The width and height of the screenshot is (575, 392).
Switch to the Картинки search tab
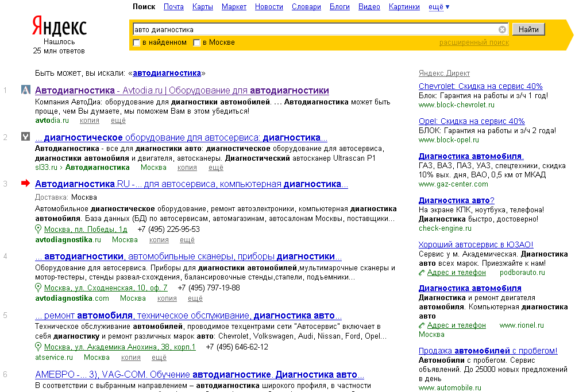[404, 7]
